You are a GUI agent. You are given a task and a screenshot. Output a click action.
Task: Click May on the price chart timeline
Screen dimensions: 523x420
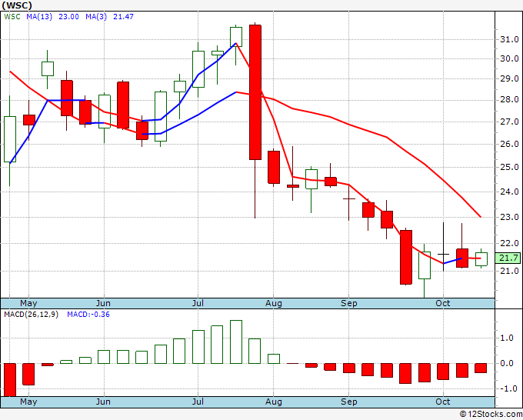click(28, 303)
